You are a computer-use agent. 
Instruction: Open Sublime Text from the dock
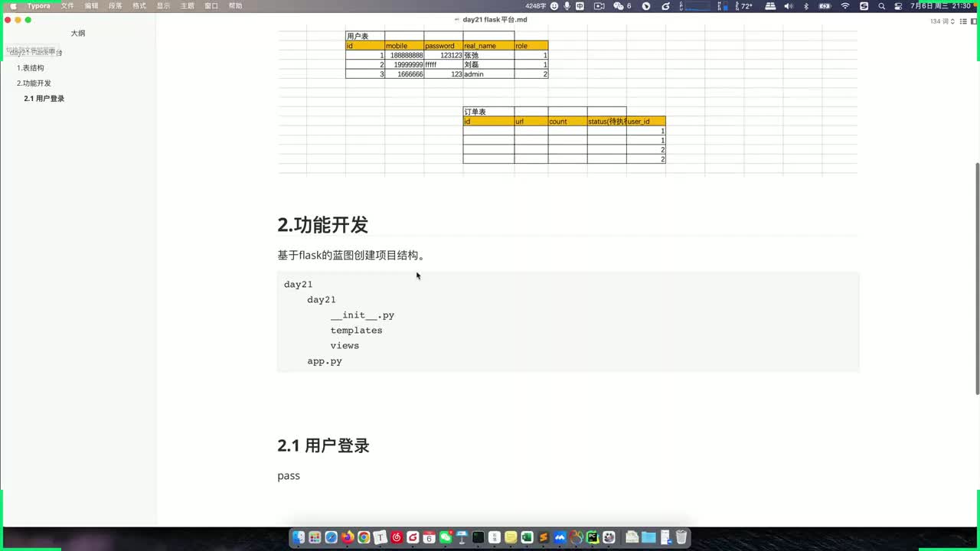[544, 537]
